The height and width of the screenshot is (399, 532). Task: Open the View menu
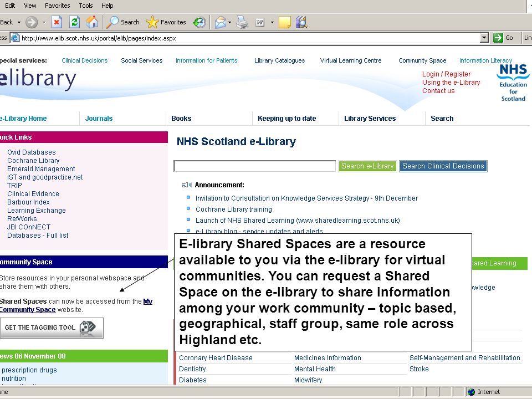30,6
